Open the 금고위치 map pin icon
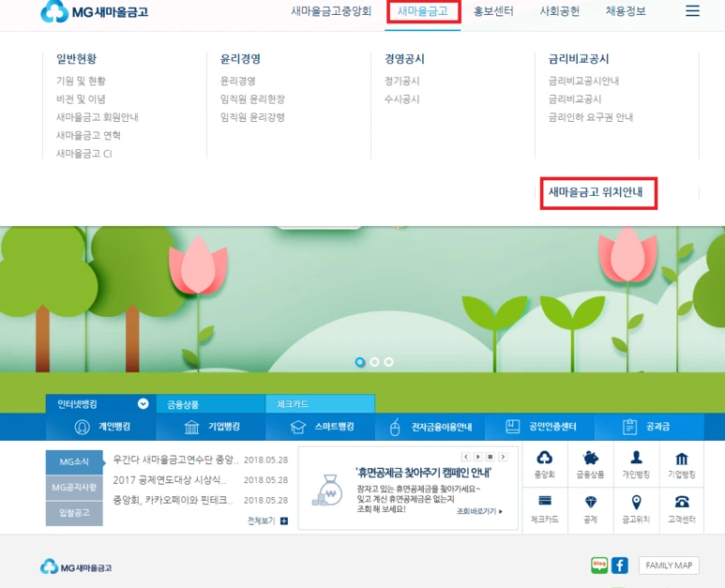The image size is (725, 588). coord(636,509)
